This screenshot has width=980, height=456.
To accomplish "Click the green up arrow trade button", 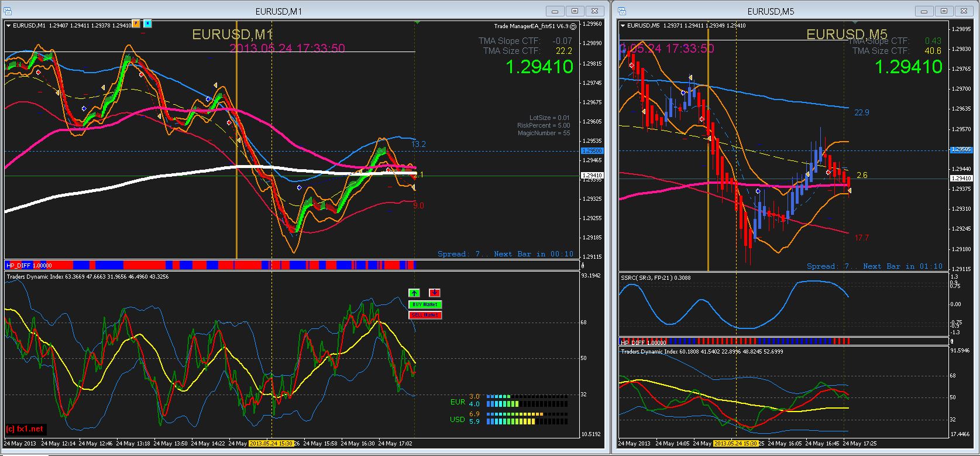I will coord(414,293).
